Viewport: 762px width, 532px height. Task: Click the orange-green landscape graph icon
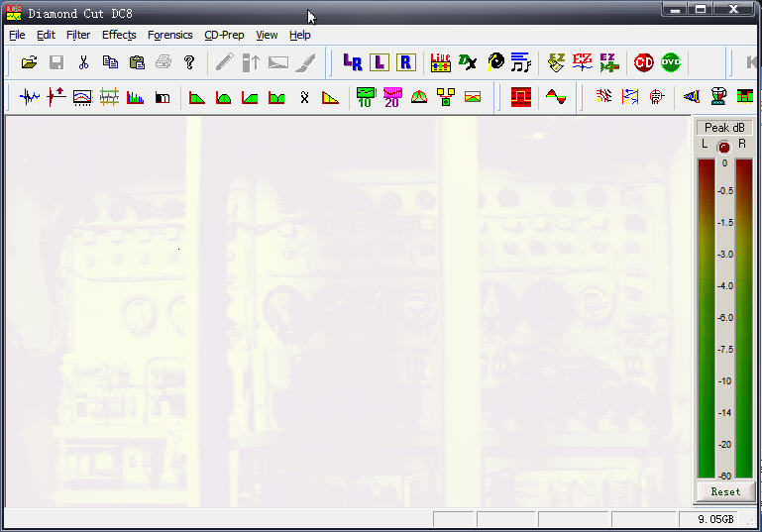(x=473, y=97)
